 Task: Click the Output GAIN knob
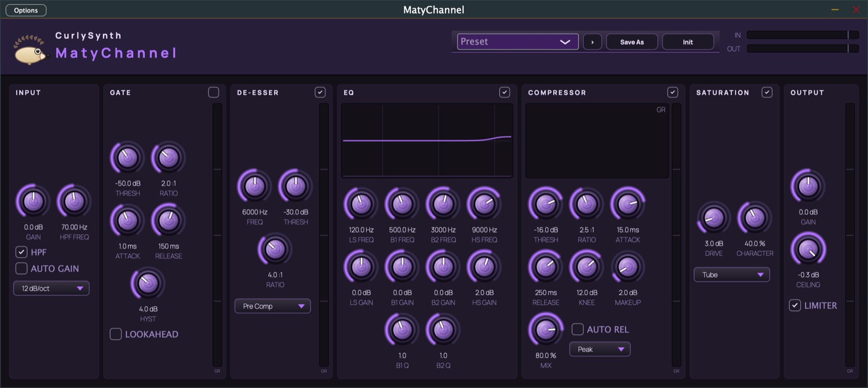pyautogui.click(x=808, y=186)
